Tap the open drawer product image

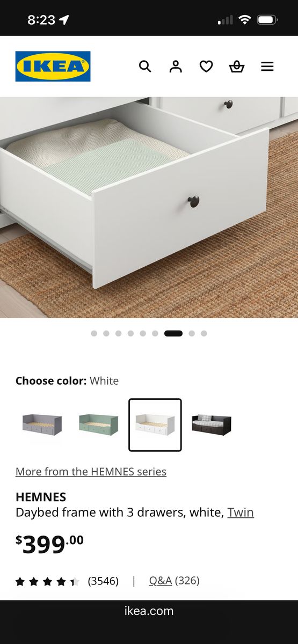coord(149,208)
